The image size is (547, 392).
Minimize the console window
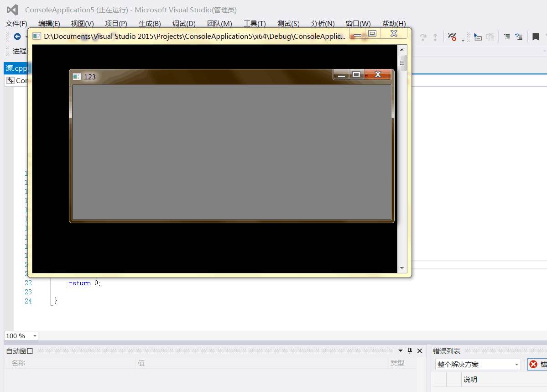click(358, 34)
